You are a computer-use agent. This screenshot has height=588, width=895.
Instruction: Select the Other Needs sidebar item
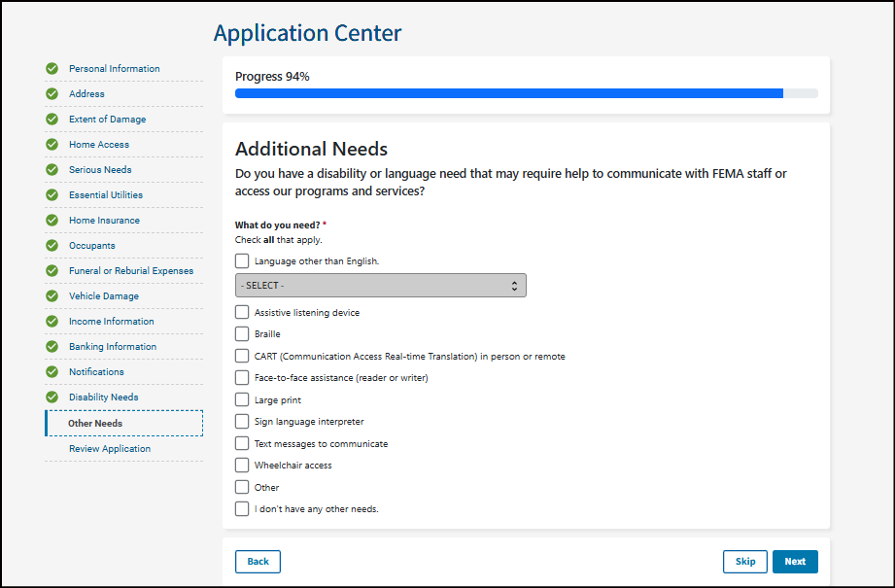point(95,424)
